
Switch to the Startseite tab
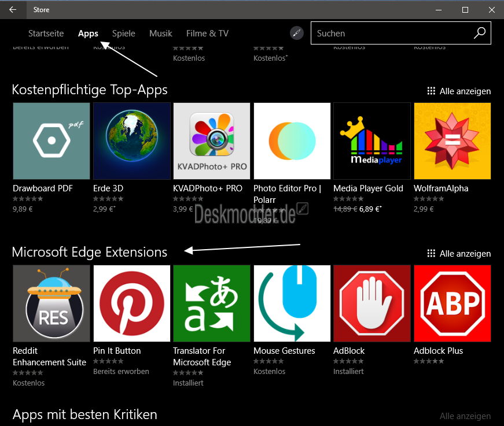(x=46, y=34)
